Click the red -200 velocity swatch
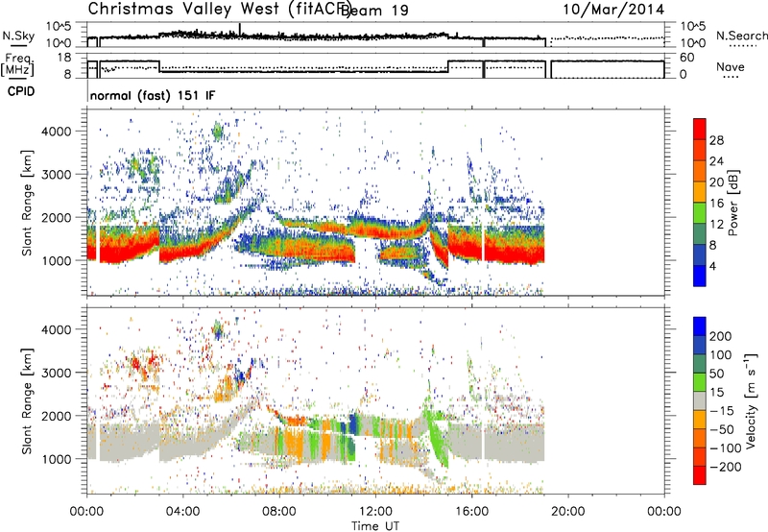Image resolution: width=768 pixels, height=532 pixels. click(700, 475)
